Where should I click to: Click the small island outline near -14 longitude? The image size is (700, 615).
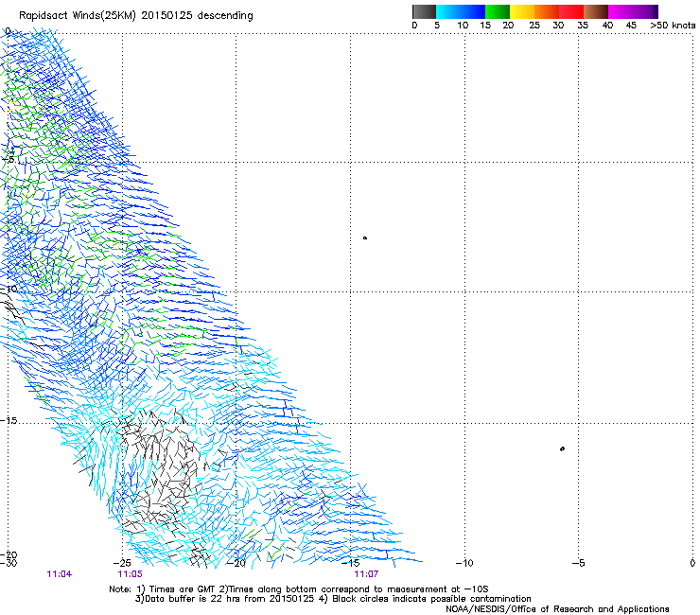coord(365,238)
